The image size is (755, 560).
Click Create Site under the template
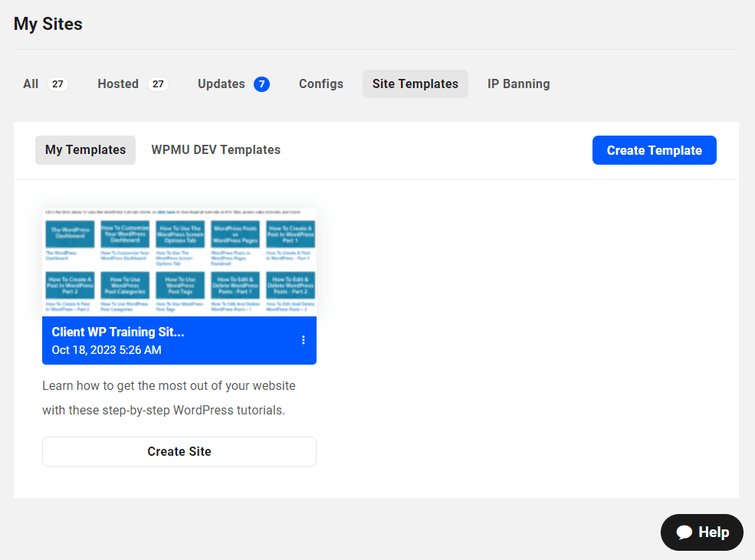179,451
